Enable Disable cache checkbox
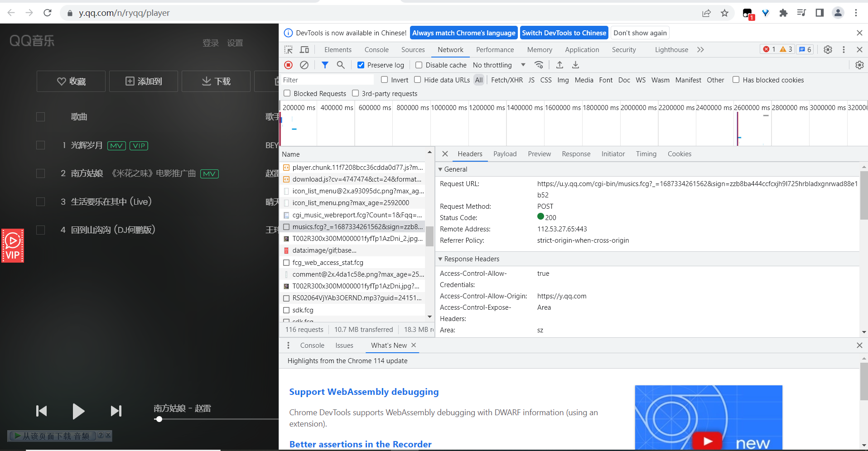868x451 pixels. click(x=419, y=65)
